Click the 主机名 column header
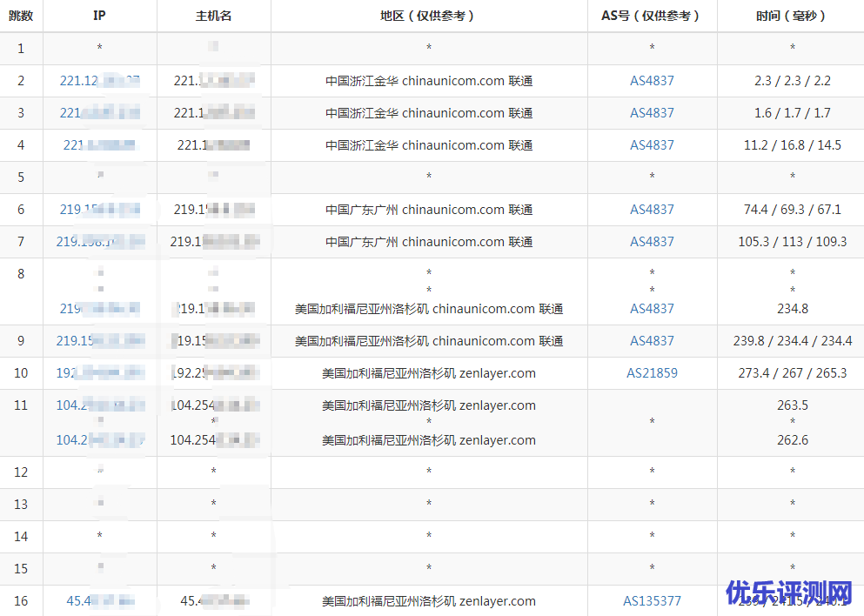Viewport: 864px width, 616px height. pyautogui.click(x=213, y=16)
